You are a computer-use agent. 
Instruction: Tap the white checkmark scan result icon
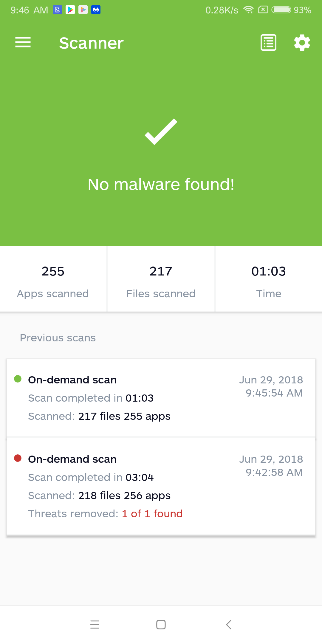pos(161,131)
